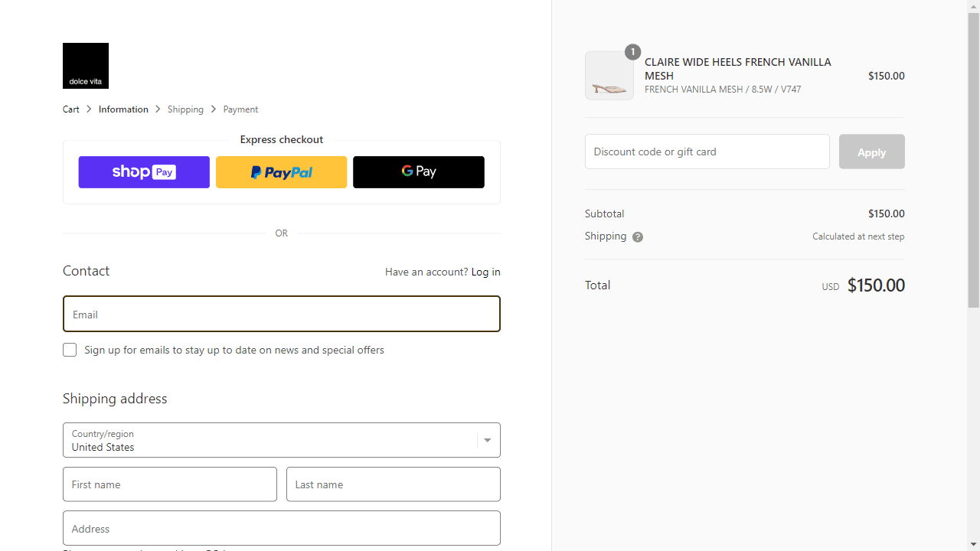The width and height of the screenshot is (980, 551).
Task: Pay with Google Pay express checkout
Action: [419, 172]
